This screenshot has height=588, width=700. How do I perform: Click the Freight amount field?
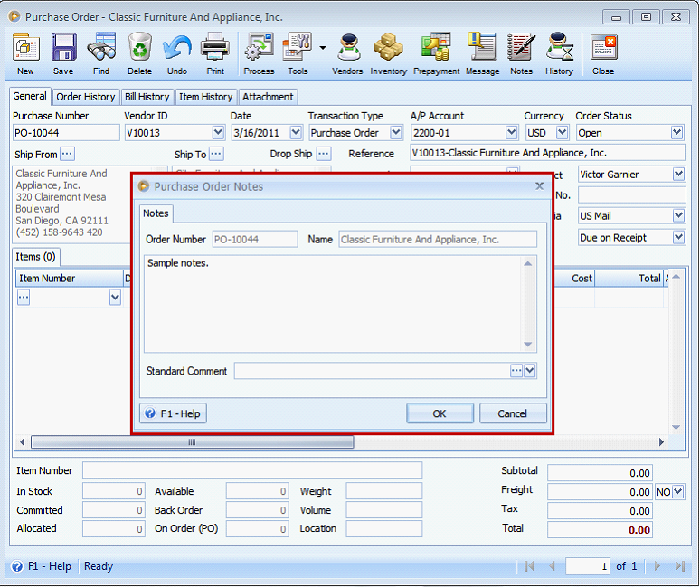[600, 491]
